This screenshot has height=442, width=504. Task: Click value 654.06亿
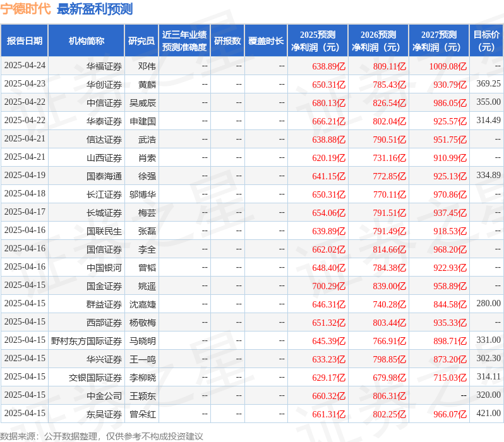(329, 213)
